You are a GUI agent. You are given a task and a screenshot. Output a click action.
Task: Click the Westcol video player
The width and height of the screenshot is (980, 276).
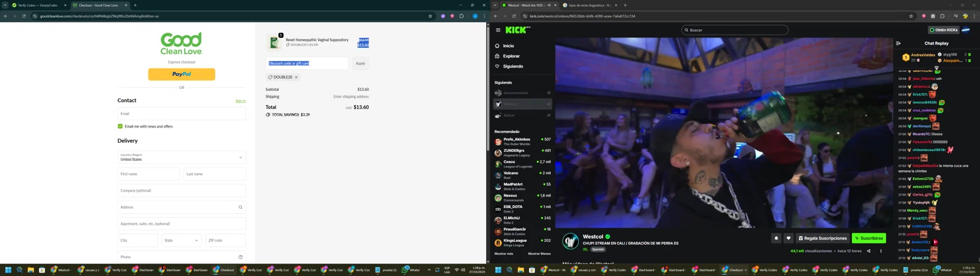[x=724, y=133]
